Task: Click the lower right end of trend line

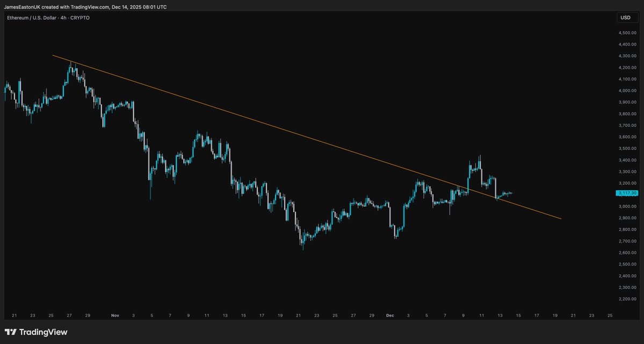Action: (x=561, y=218)
